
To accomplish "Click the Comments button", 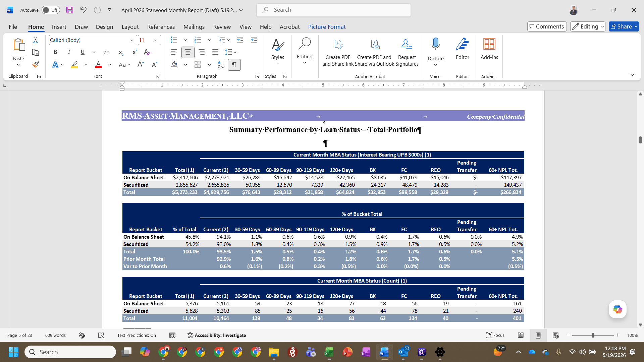I will click(x=547, y=26).
